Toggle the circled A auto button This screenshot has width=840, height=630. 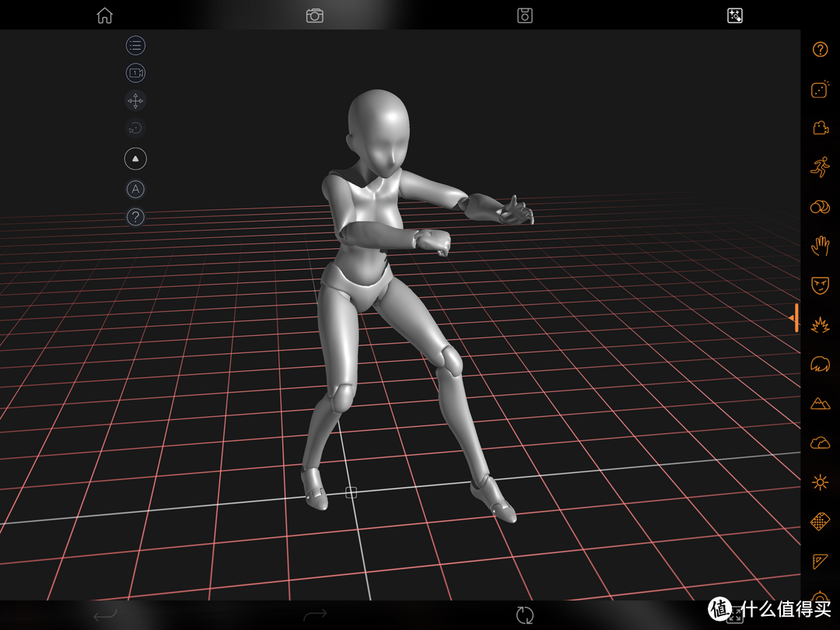tap(135, 189)
